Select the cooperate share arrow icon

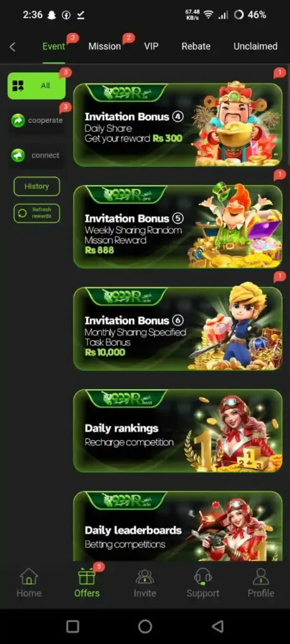(18, 120)
